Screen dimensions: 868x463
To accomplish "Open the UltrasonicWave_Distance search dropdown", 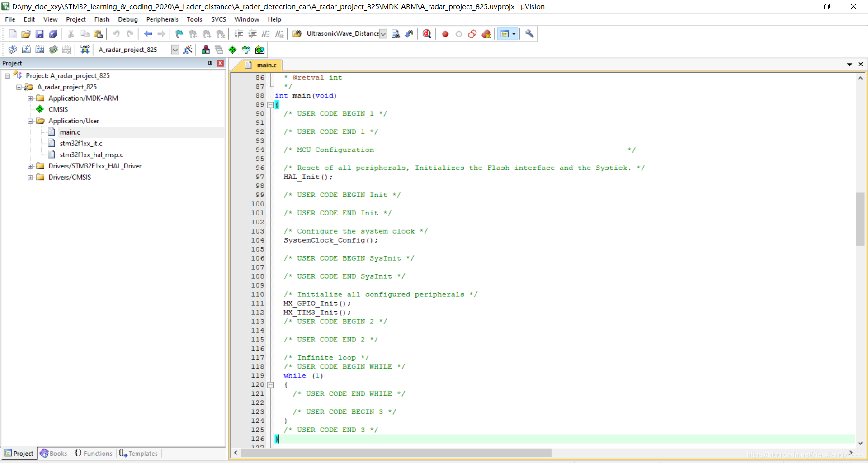I will (383, 34).
